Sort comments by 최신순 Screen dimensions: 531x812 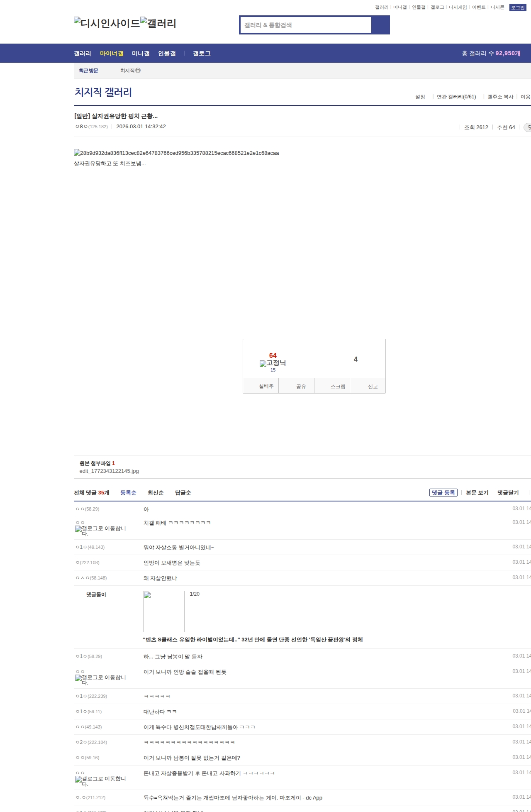click(156, 493)
